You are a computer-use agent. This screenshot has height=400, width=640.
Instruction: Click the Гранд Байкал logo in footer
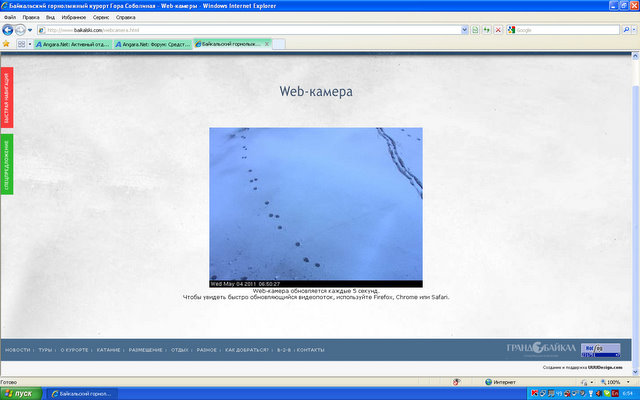coord(541,348)
